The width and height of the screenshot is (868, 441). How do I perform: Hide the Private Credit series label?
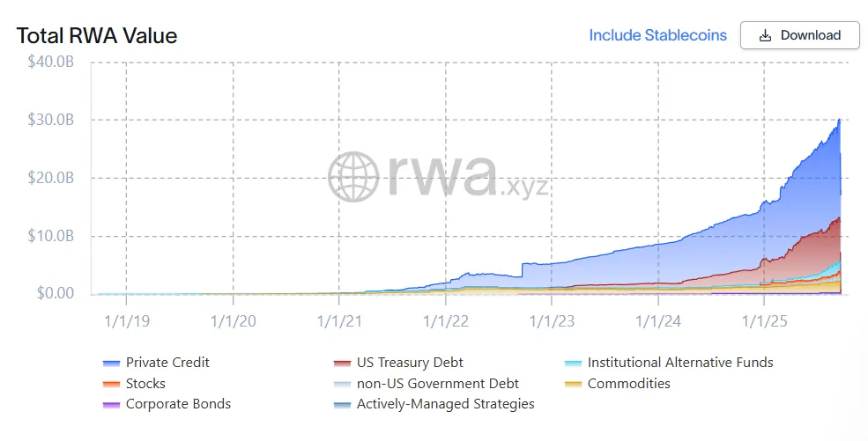tap(167, 363)
